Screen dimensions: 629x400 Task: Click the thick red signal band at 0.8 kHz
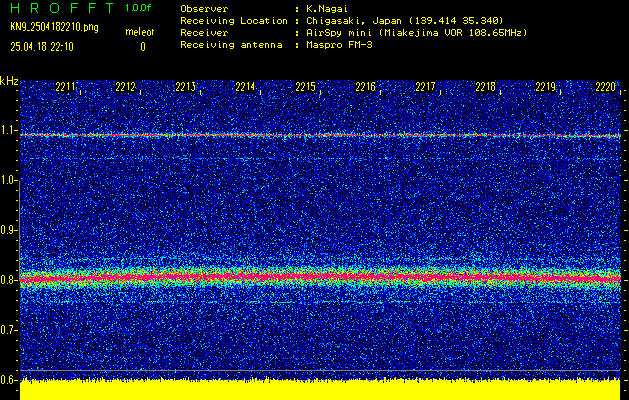(x=320, y=277)
